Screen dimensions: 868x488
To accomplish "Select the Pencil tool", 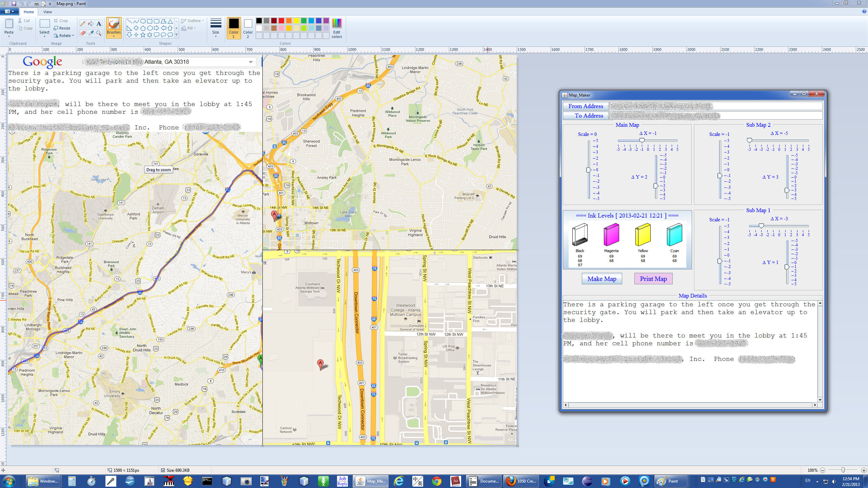I will click(x=83, y=23).
